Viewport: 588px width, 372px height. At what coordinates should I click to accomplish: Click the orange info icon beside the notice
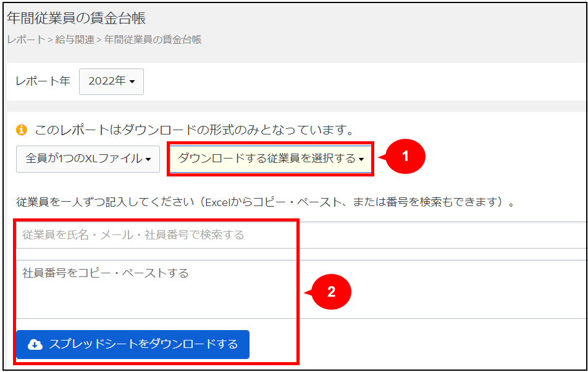(22, 130)
